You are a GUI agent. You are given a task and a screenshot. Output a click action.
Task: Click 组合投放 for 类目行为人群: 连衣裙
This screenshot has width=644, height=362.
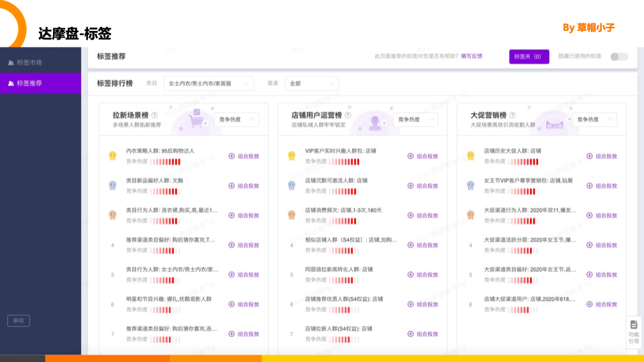[244, 215]
